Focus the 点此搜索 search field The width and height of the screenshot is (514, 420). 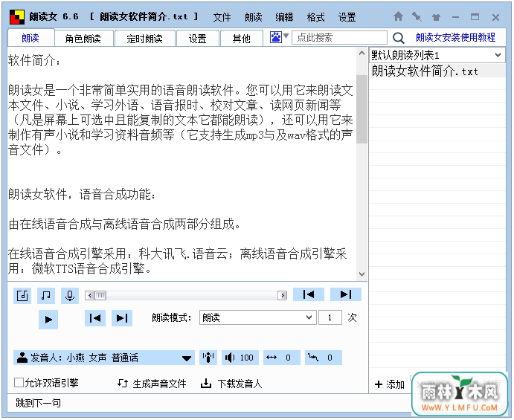(x=339, y=37)
